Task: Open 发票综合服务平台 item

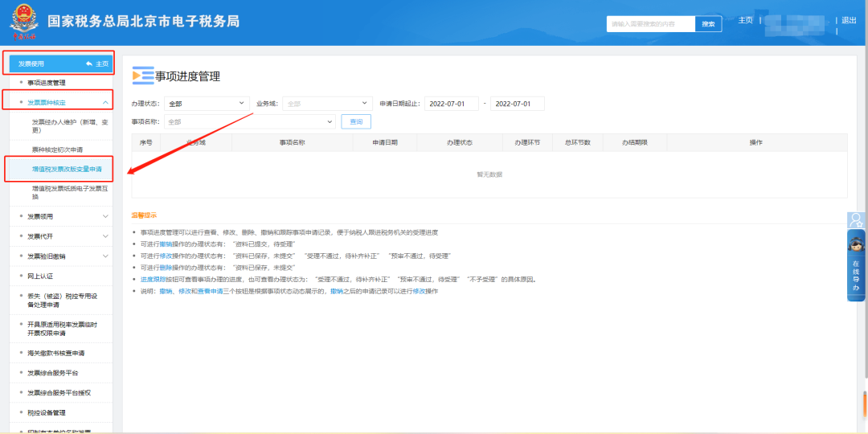Action: click(x=52, y=373)
